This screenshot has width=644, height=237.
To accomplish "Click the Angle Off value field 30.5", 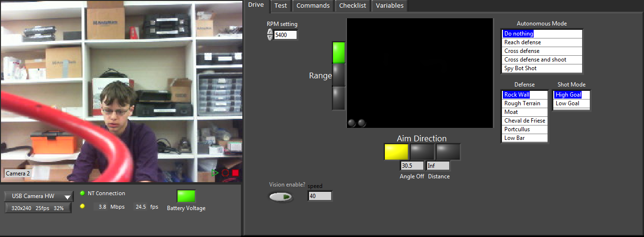I will coord(411,166).
